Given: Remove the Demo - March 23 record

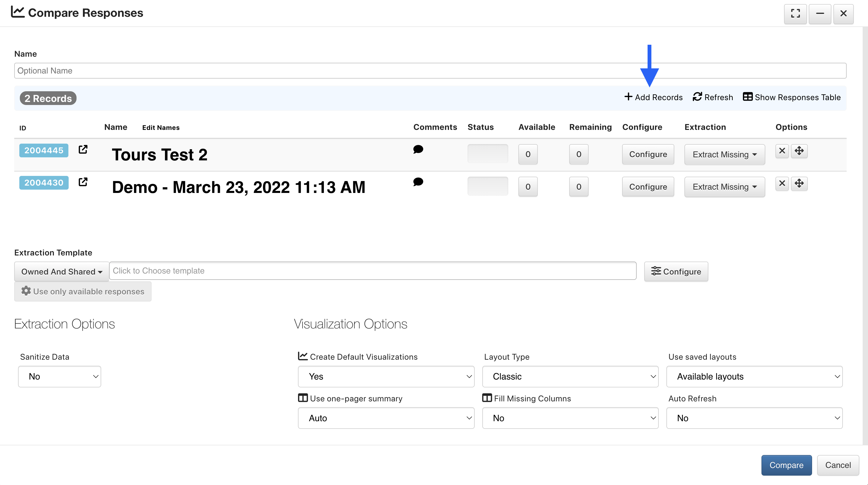Looking at the screenshot, I should (782, 184).
